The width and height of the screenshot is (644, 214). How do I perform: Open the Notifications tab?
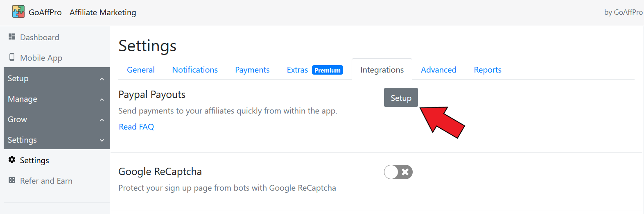tap(195, 70)
